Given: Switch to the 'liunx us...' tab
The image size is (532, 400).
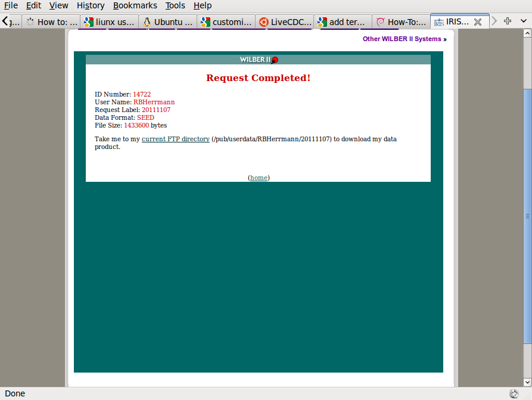Looking at the screenshot, I should 110,21.
